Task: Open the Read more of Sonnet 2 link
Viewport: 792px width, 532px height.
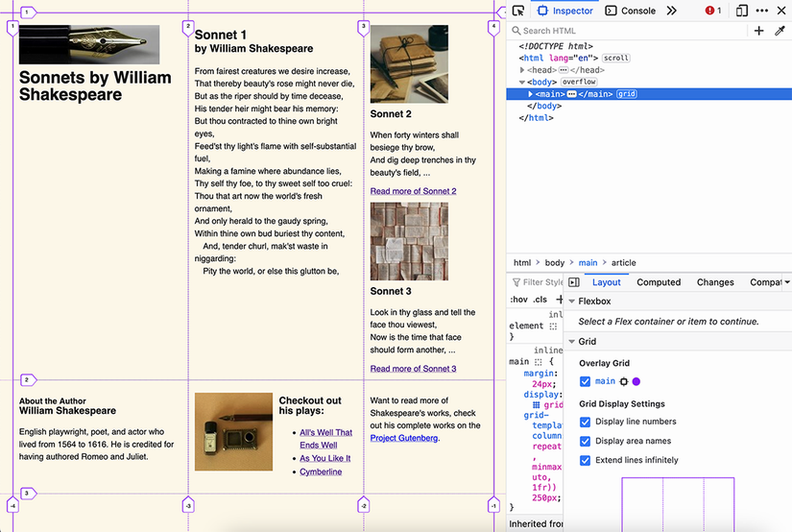Action: coord(413,191)
